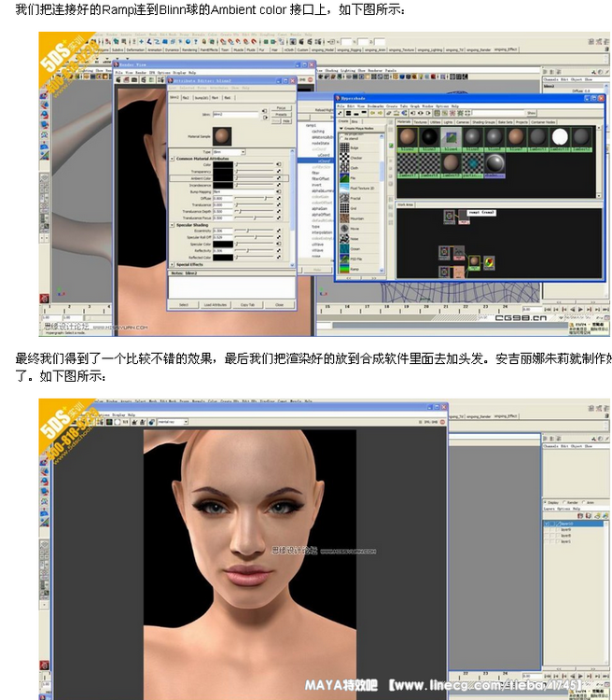The height and width of the screenshot is (700, 612).
Task: Select the layer10 row in layer editor
Action: (x=574, y=524)
